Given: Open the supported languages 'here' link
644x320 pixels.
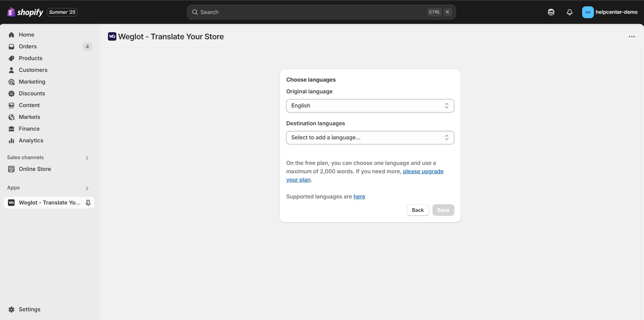Looking at the screenshot, I should tap(359, 197).
